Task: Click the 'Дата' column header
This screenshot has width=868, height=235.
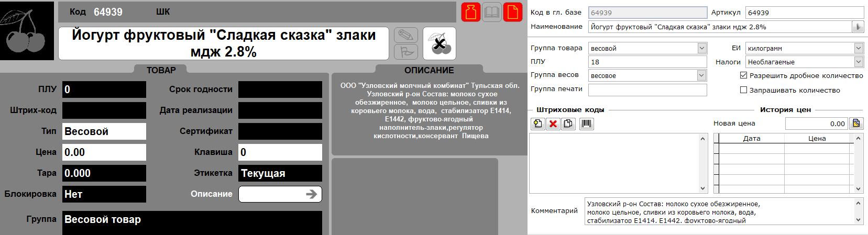Action: click(x=752, y=138)
